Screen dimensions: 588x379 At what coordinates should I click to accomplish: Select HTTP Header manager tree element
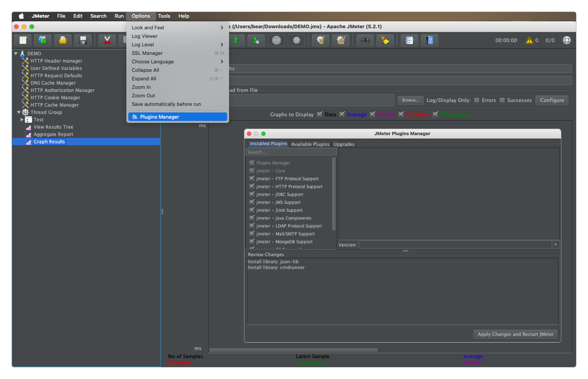click(x=56, y=61)
